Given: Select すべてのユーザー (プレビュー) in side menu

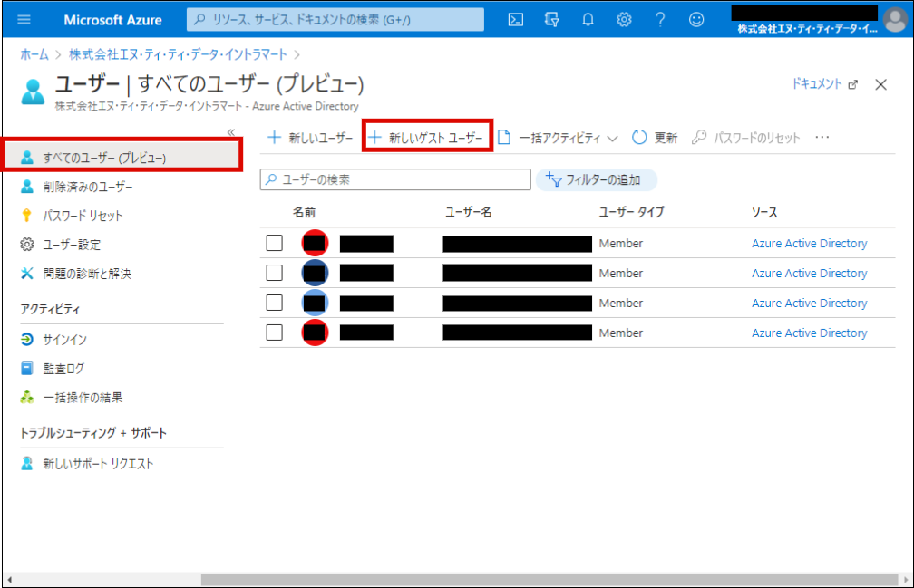Looking at the screenshot, I should coord(122,158).
